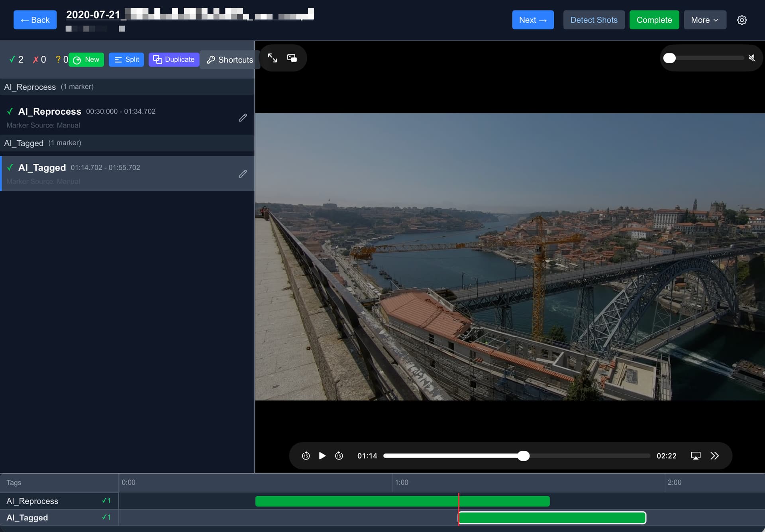Select the AI_Reprocess row in the Tags list
The height and width of the screenshot is (532, 765).
point(32,501)
